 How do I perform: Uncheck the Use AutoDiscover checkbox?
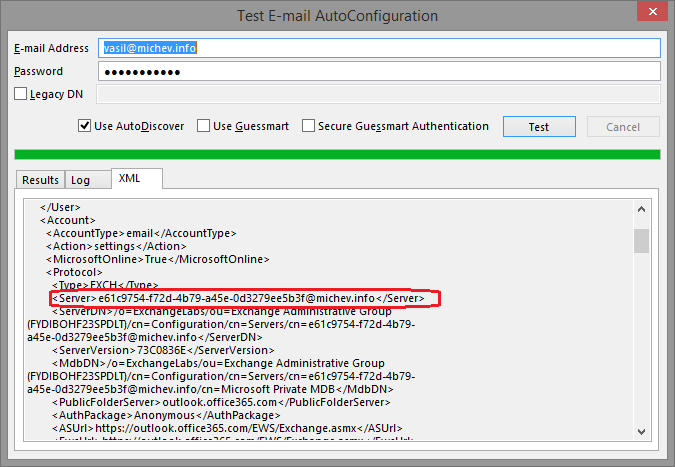pyautogui.click(x=85, y=127)
